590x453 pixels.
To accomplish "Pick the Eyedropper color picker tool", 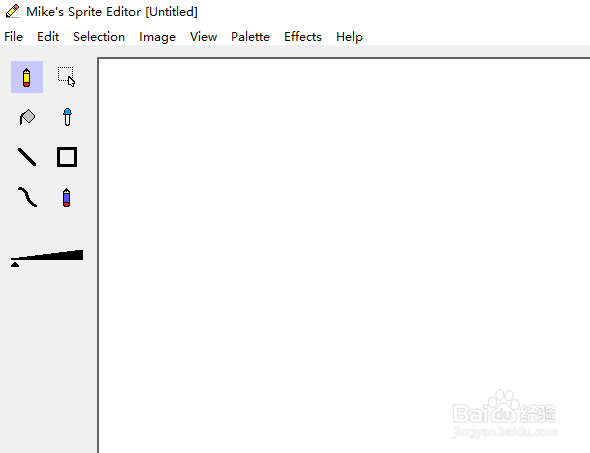I will tap(67, 117).
